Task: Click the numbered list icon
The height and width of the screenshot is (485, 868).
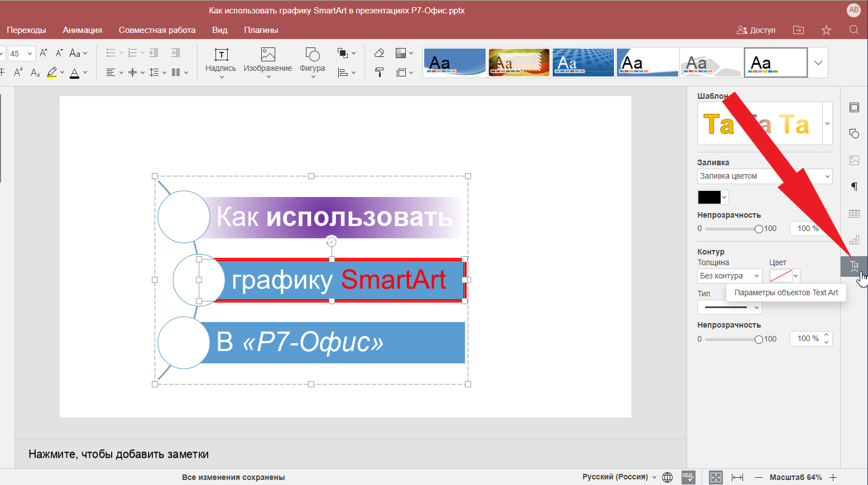Action: click(132, 53)
